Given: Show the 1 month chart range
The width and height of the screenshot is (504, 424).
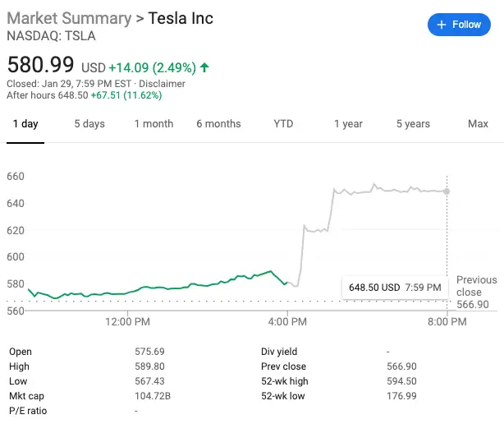Looking at the screenshot, I should [x=153, y=124].
